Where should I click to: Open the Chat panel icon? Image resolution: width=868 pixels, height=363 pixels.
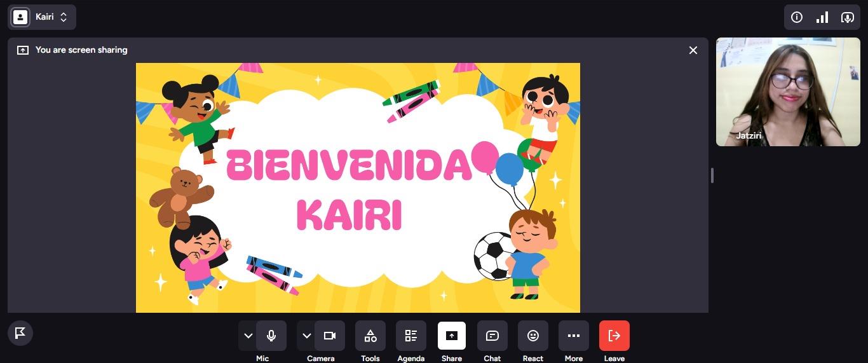pos(492,336)
